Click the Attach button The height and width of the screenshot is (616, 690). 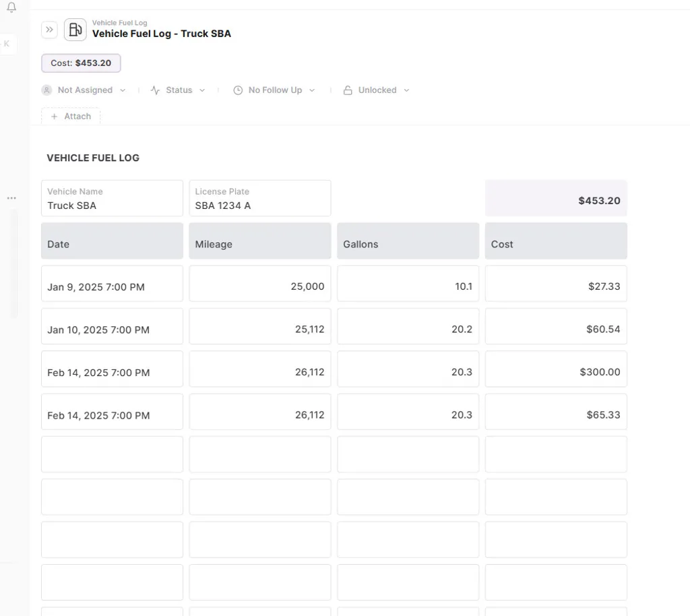coord(71,117)
